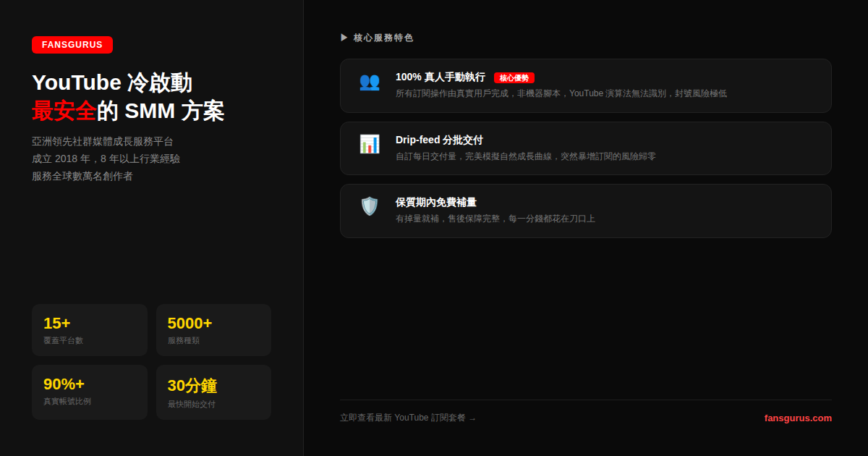
Task: Click the 核心優勢 red label badge
Action: pyautogui.click(x=514, y=77)
